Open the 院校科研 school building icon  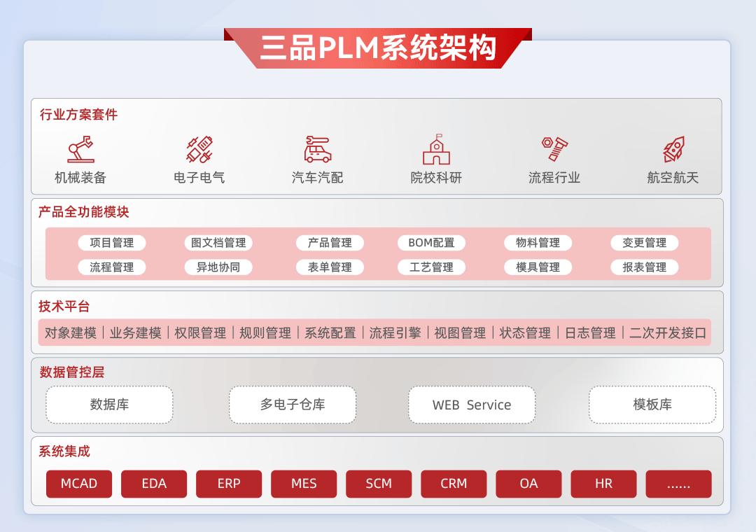[435, 148]
